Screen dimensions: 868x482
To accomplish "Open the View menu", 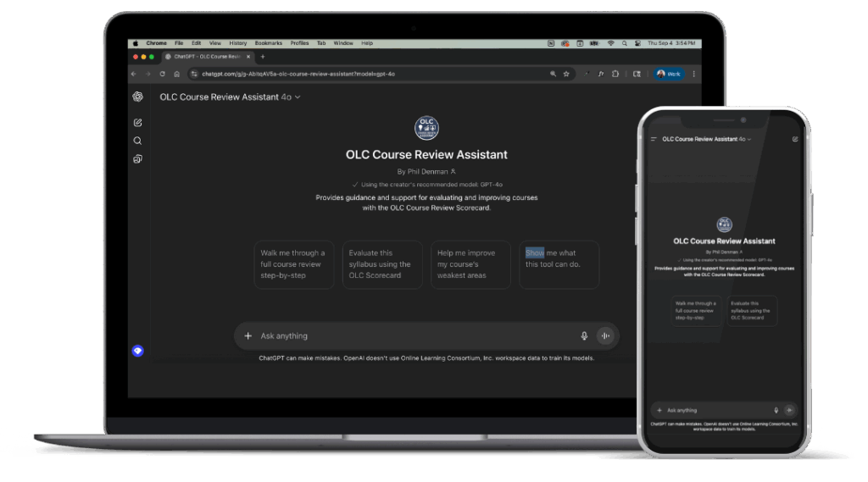I will [x=214, y=43].
